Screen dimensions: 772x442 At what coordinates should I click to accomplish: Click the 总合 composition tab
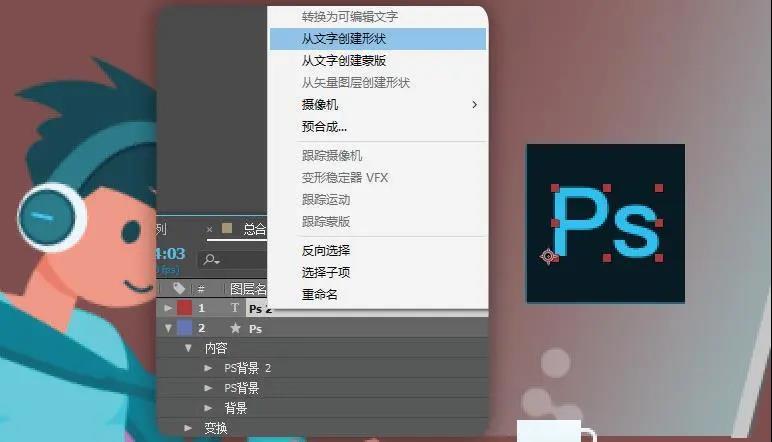tap(255, 229)
